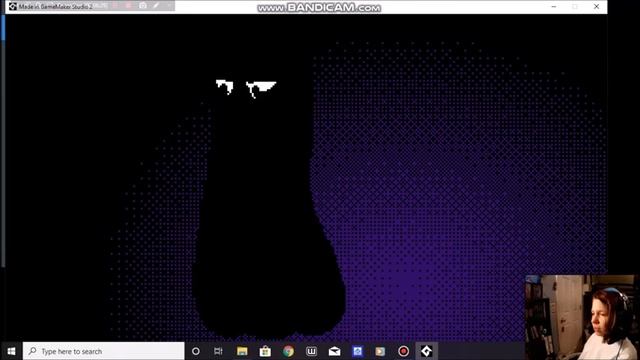Open Cortana circle icon in the taskbar

pyautogui.click(x=196, y=351)
